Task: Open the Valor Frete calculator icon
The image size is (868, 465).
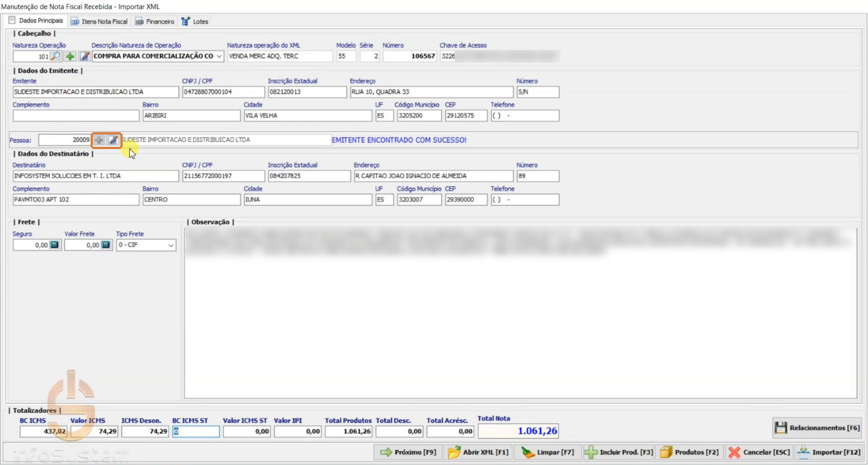Action: [x=105, y=245]
